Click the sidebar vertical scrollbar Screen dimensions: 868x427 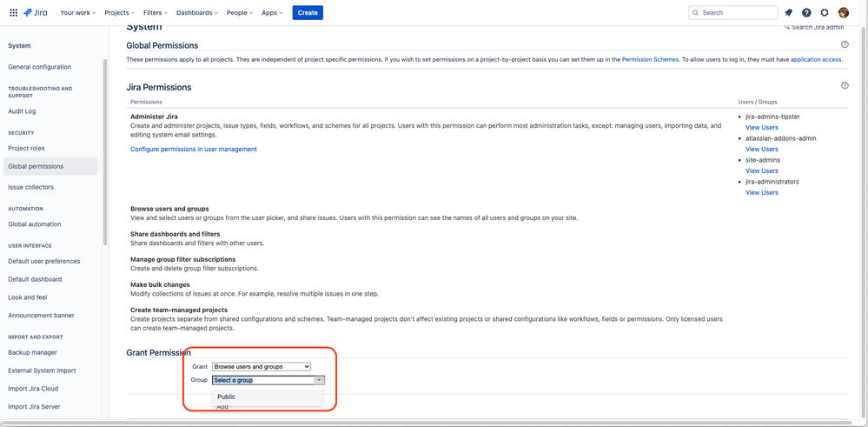105,152
